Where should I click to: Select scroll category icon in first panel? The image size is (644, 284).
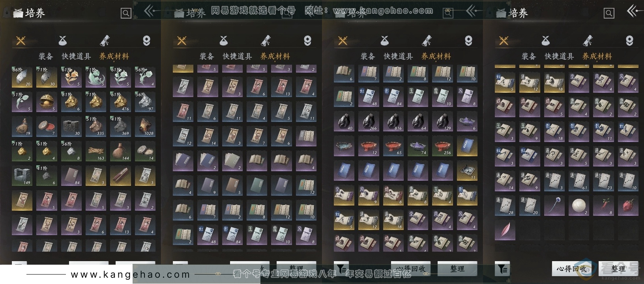(x=105, y=41)
